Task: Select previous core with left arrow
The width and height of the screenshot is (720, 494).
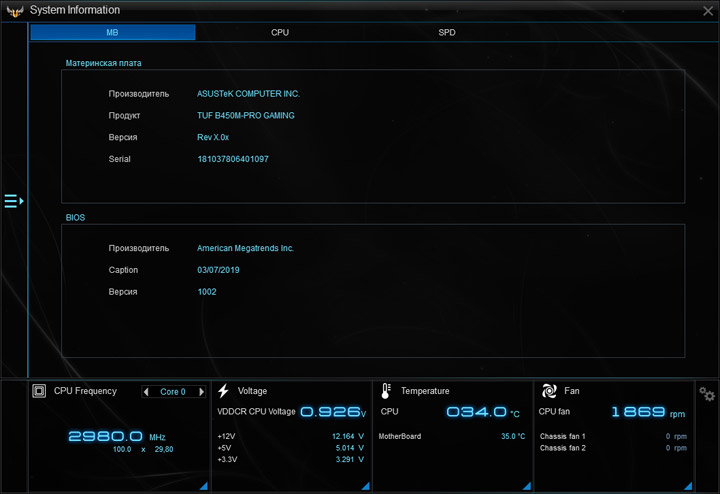Action: 146,392
